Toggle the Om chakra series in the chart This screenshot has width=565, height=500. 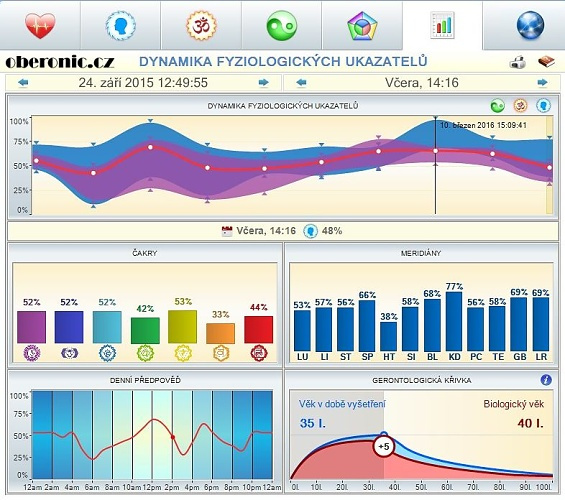pos(520,106)
